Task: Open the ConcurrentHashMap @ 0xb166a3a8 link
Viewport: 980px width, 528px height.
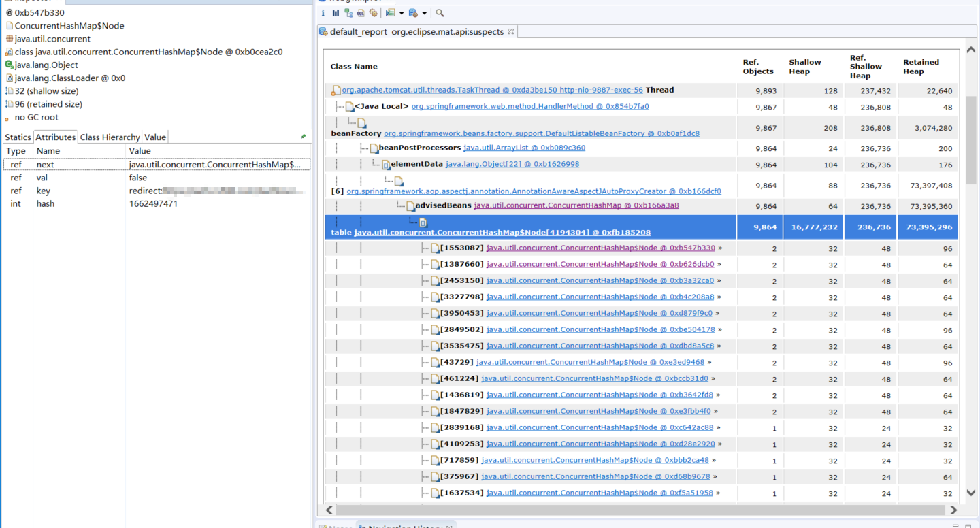Action: point(576,206)
